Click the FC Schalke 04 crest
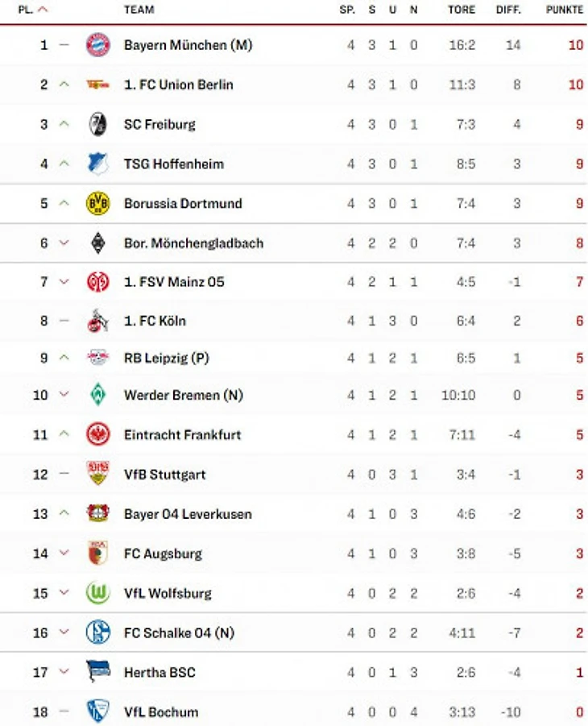 97,633
